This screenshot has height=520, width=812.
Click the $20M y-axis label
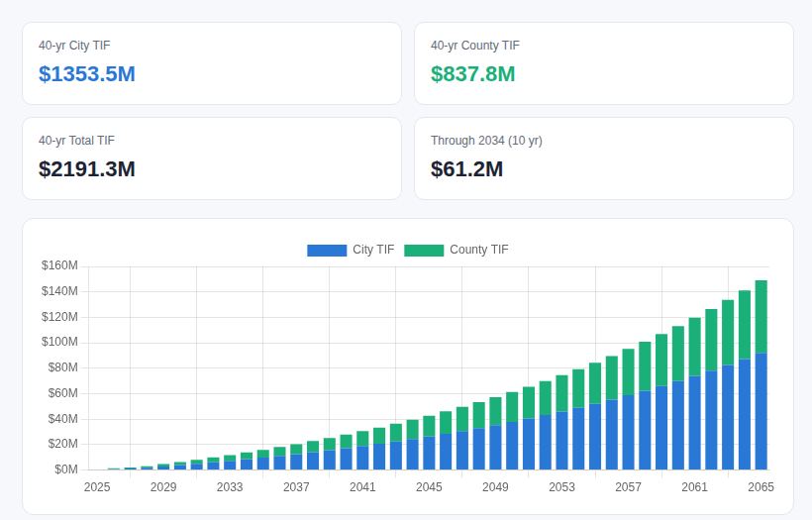click(62, 444)
